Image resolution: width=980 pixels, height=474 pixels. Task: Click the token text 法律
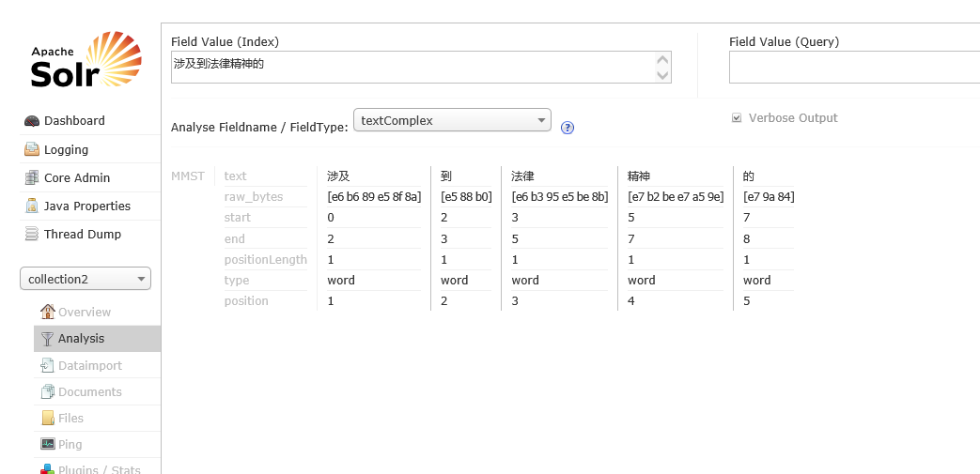point(522,176)
